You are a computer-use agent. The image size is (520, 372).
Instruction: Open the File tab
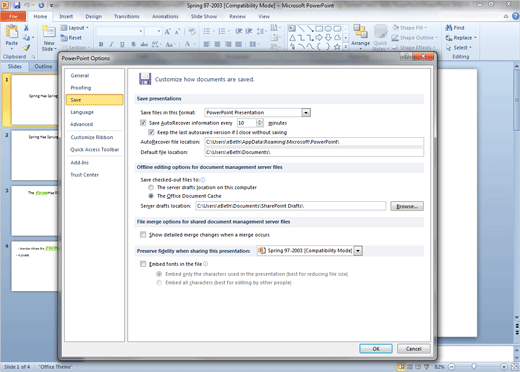click(13, 16)
